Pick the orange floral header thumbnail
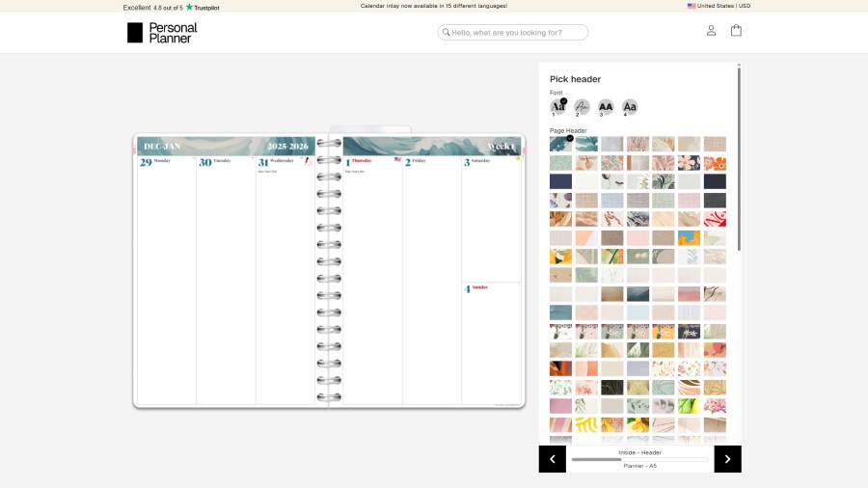 click(x=715, y=163)
